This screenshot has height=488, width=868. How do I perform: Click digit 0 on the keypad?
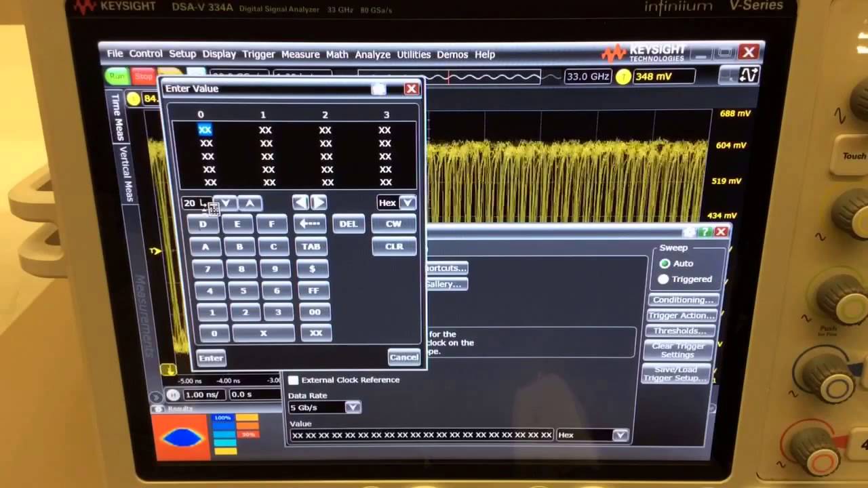coord(214,333)
